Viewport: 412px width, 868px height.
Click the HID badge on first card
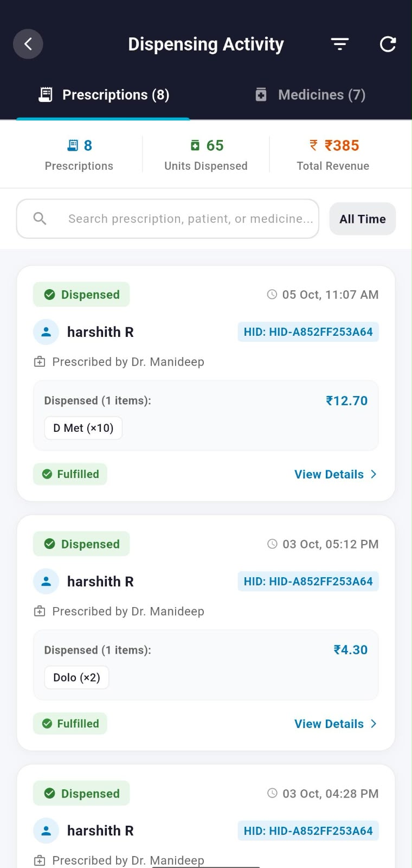[x=308, y=332]
